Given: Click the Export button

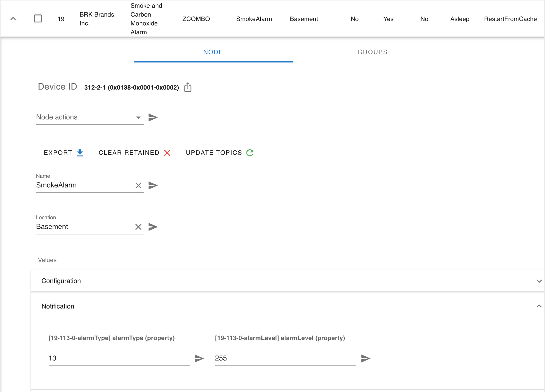Looking at the screenshot, I should 63,153.
